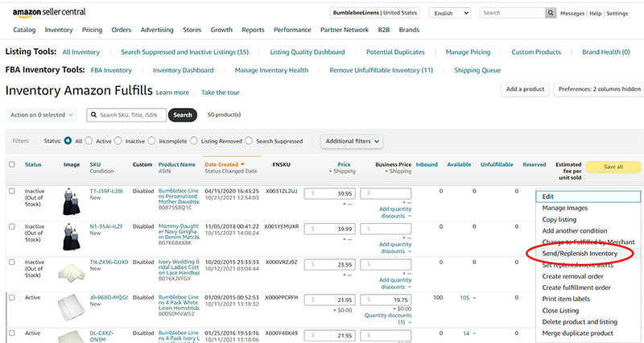Image resolution: width=644 pixels, height=343 pixels.
Task: Choose Create removal order in the action menu
Action: pyautogui.click(x=572, y=276)
